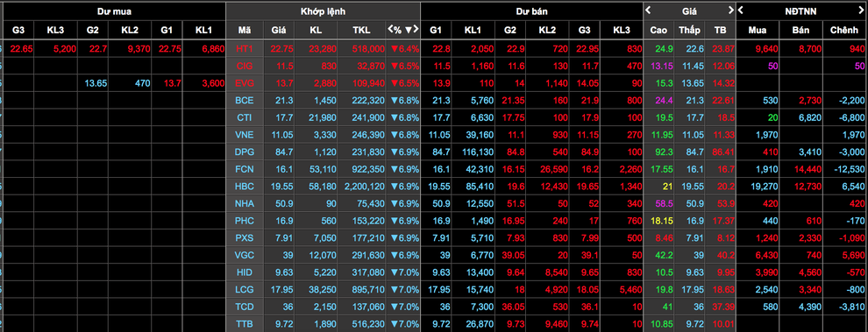Open stock code HBC
Image resolution: width=868 pixels, height=332 pixels.
[244, 186]
